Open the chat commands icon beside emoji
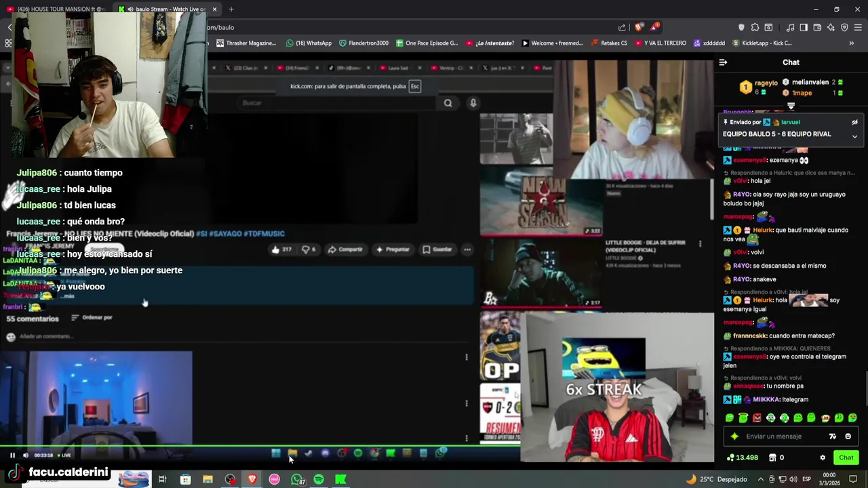868x488 pixels. 833,436
